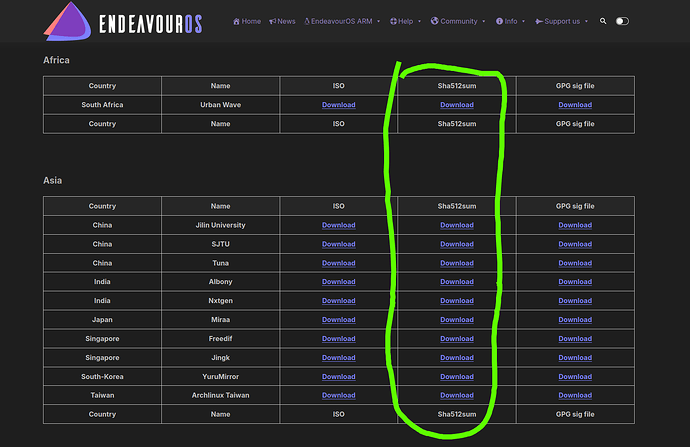Open the News menu item
This screenshot has width=690, height=447.
point(282,21)
